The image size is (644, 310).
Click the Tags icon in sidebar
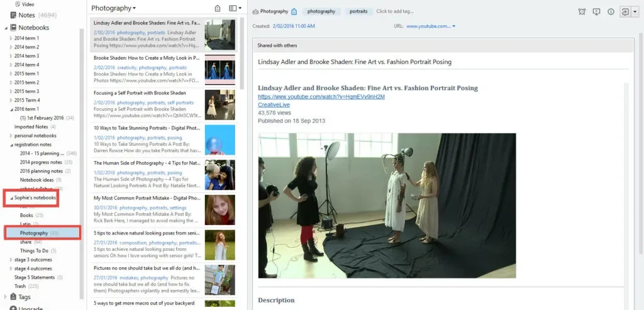click(13, 296)
